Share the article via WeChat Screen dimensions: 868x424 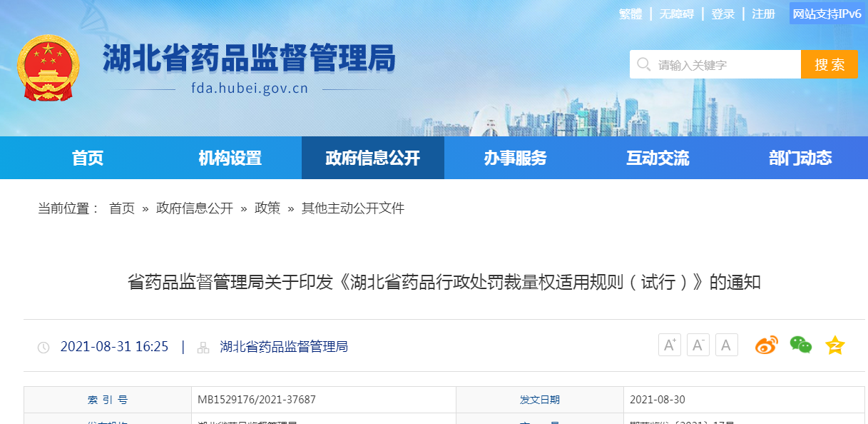(801, 345)
